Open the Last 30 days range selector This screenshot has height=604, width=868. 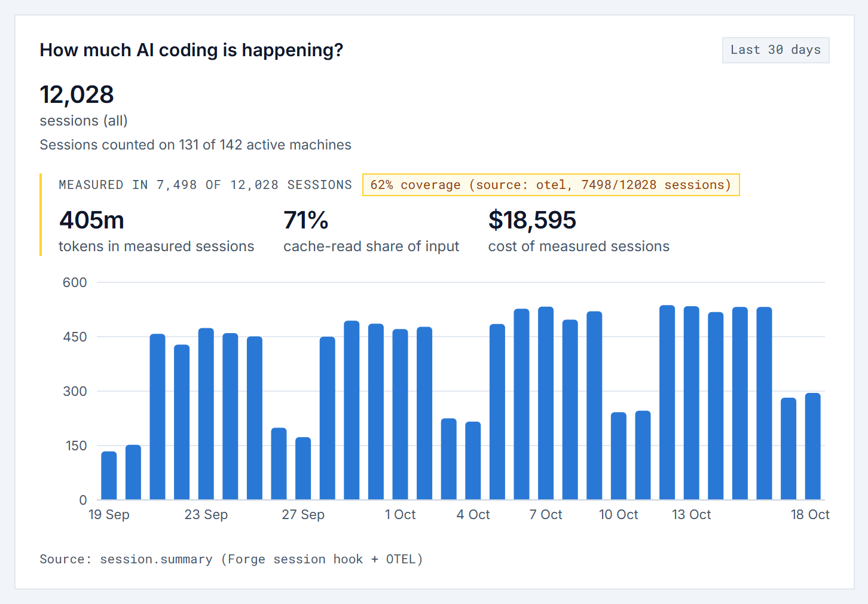pos(775,50)
